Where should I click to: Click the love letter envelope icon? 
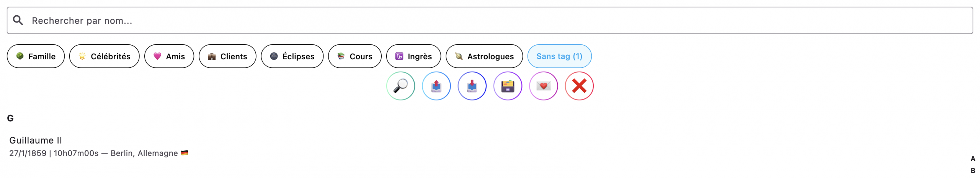click(543, 86)
